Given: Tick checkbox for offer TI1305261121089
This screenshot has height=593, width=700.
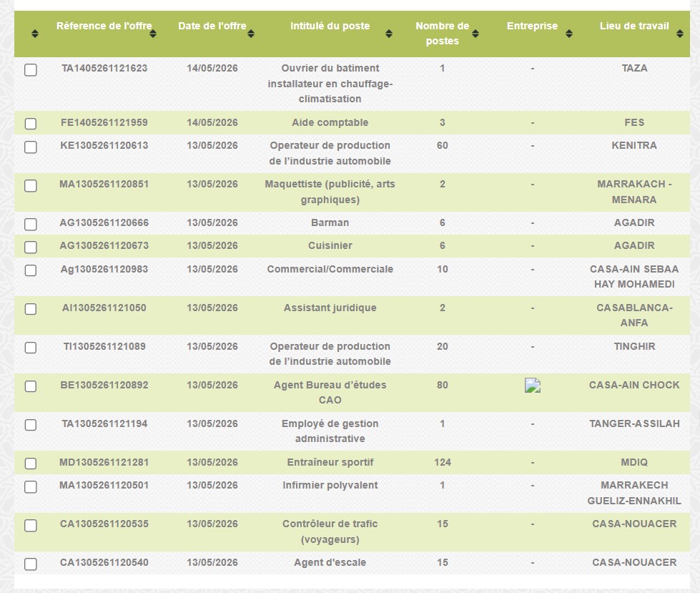Looking at the screenshot, I should click(x=30, y=348).
